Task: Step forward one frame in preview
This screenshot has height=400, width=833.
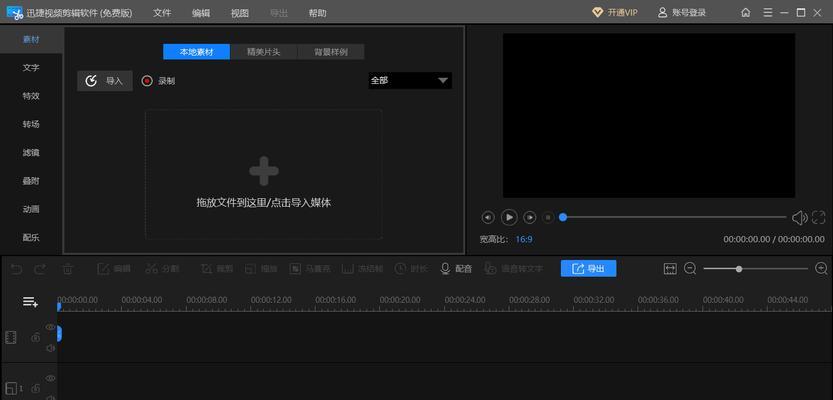Action: point(530,217)
